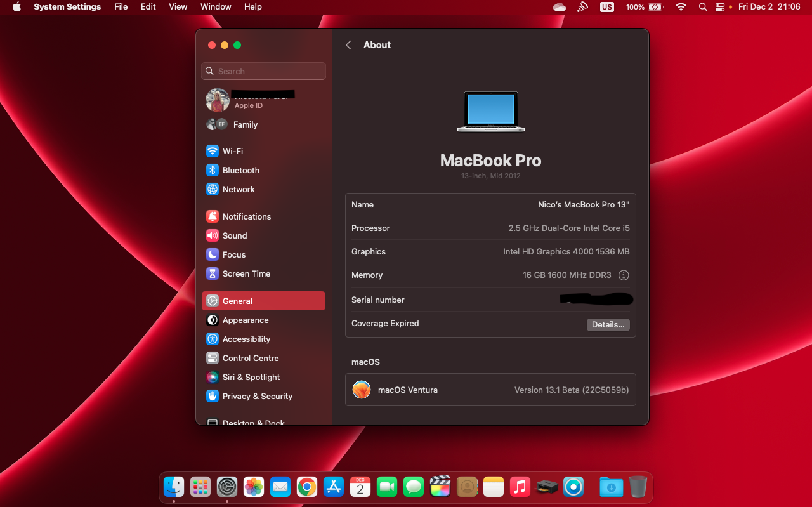
Task: Open App Store from the Dock
Action: [x=334, y=487]
